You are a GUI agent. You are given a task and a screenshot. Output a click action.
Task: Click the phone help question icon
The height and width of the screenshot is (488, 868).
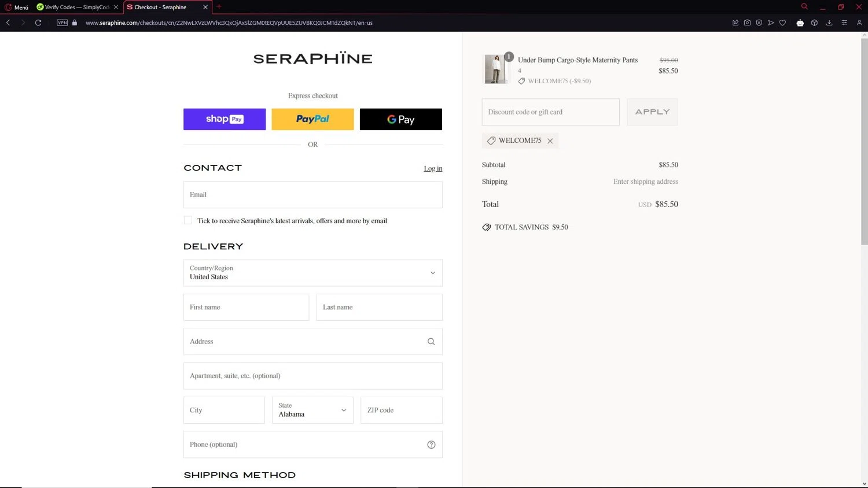[x=431, y=445]
